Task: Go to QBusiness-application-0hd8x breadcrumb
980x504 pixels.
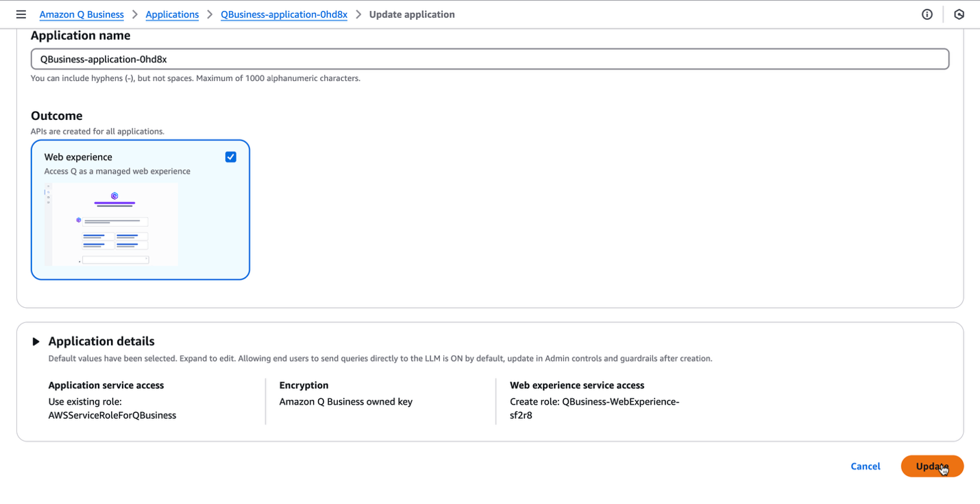Action: [284, 14]
